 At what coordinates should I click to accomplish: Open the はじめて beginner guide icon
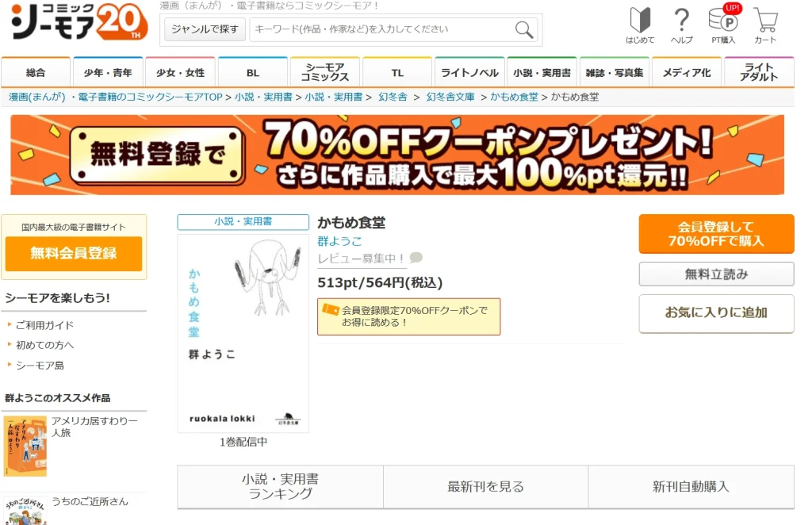tap(640, 25)
